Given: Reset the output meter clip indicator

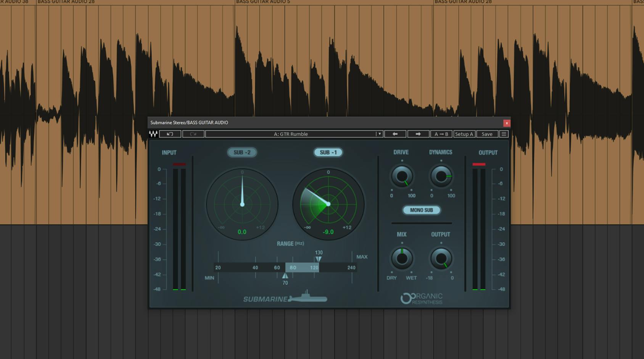Looking at the screenshot, I should click(479, 164).
